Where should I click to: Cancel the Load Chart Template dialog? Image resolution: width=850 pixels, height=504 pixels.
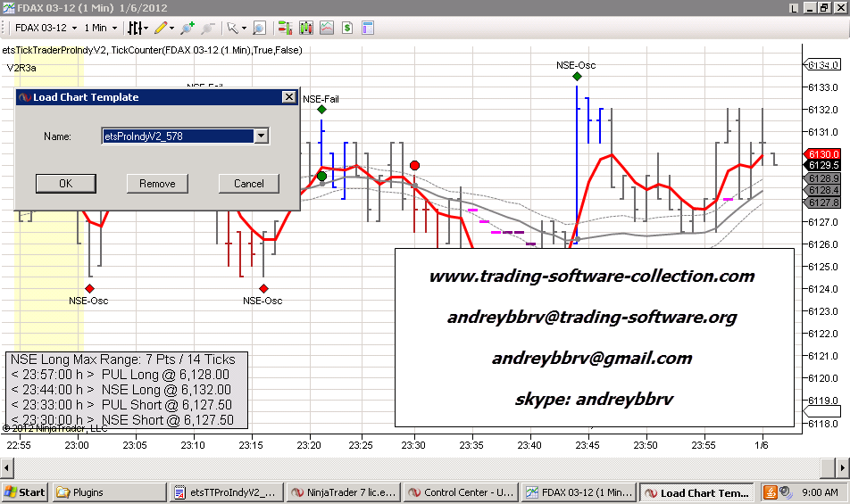(249, 184)
